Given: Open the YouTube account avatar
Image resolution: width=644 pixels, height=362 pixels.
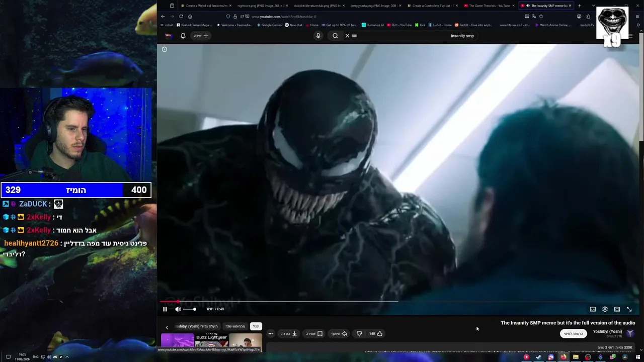Looking at the screenshot, I should point(169,36).
